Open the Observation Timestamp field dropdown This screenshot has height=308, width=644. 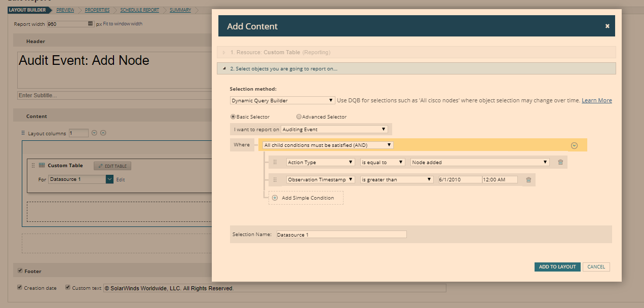pyautogui.click(x=320, y=179)
